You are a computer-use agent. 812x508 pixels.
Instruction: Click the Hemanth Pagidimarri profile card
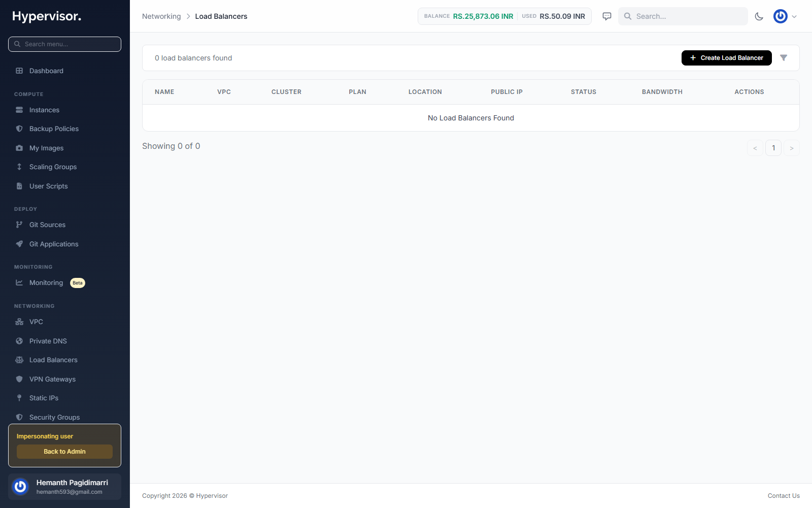(x=64, y=487)
